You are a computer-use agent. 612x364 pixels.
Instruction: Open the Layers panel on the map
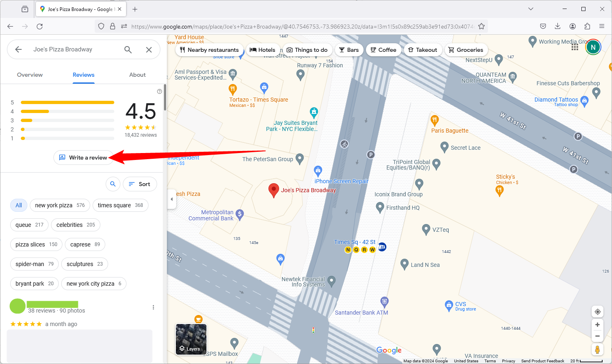pos(191,339)
